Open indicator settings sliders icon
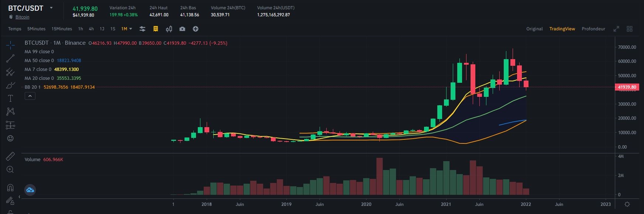This screenshot has width=644, height=214. coord(142,29)
